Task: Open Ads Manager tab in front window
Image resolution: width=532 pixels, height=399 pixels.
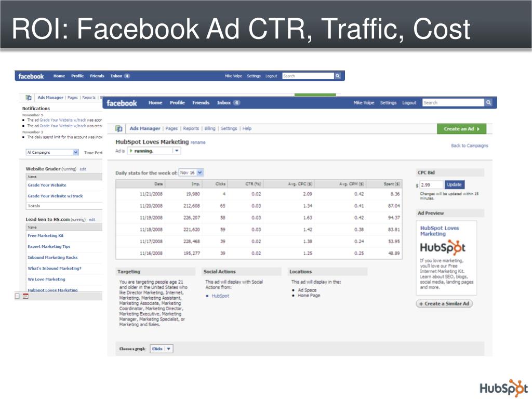Action: 145,129
